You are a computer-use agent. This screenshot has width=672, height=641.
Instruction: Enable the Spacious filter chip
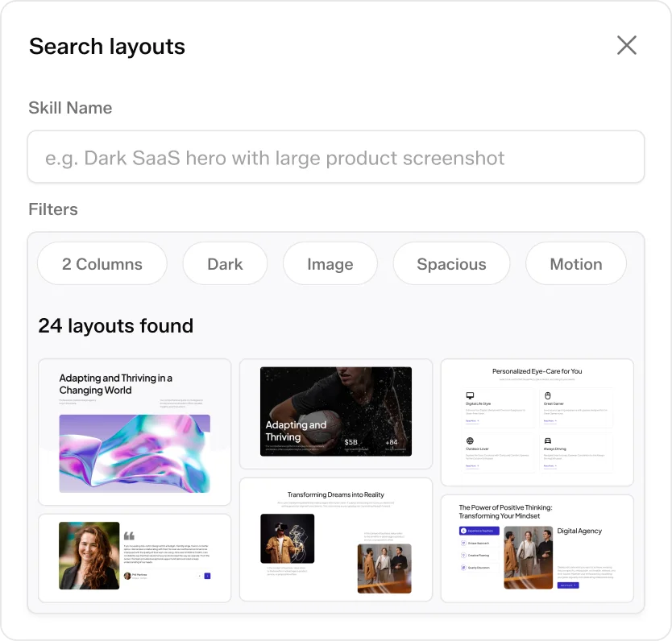coord(451,264)
